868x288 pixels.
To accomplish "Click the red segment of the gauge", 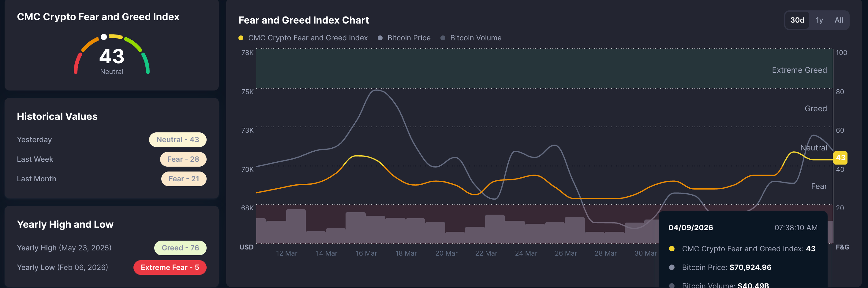I will point(77,63).
